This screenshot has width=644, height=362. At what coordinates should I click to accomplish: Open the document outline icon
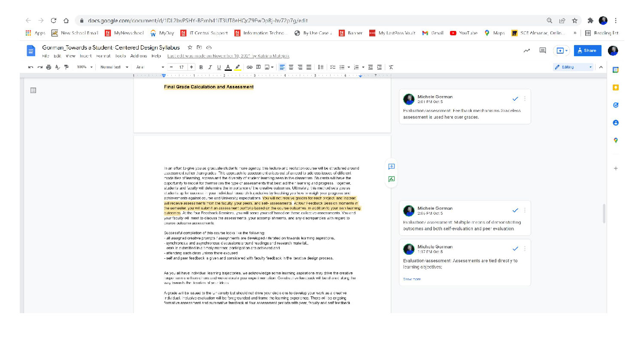click(x=33, y=90)
